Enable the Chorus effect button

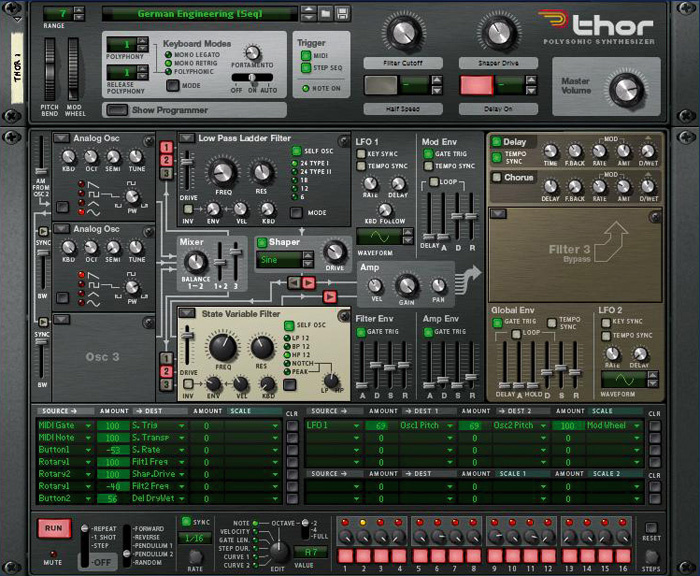496,177
